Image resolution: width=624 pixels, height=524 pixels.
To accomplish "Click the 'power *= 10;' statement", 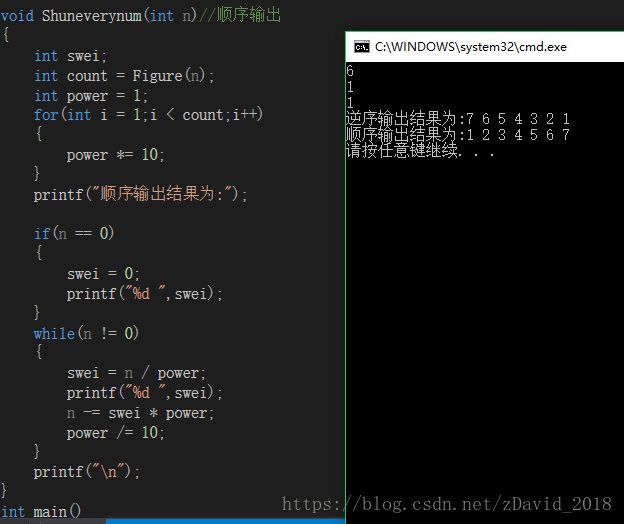I will 115,155.
